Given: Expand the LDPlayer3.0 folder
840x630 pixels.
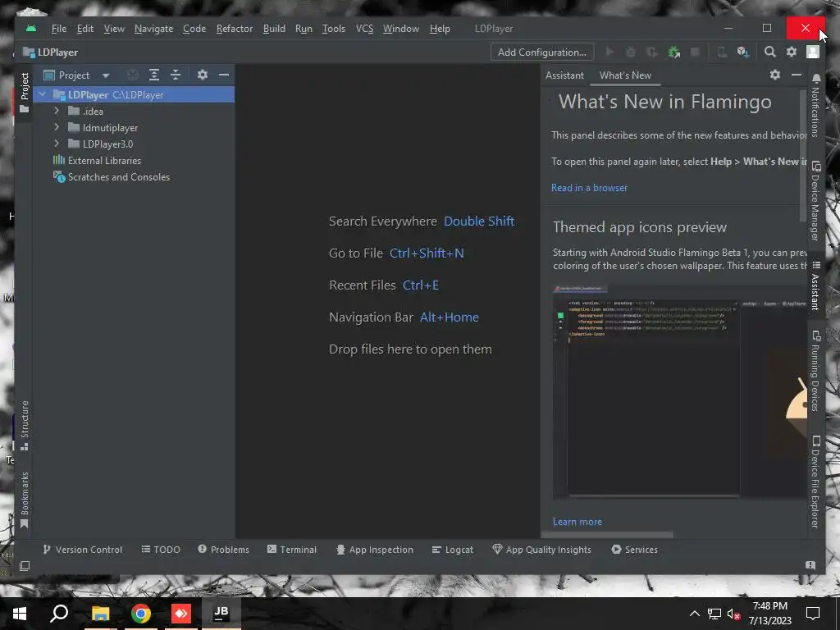Looking at the screenshot, I should pos(57,144).
